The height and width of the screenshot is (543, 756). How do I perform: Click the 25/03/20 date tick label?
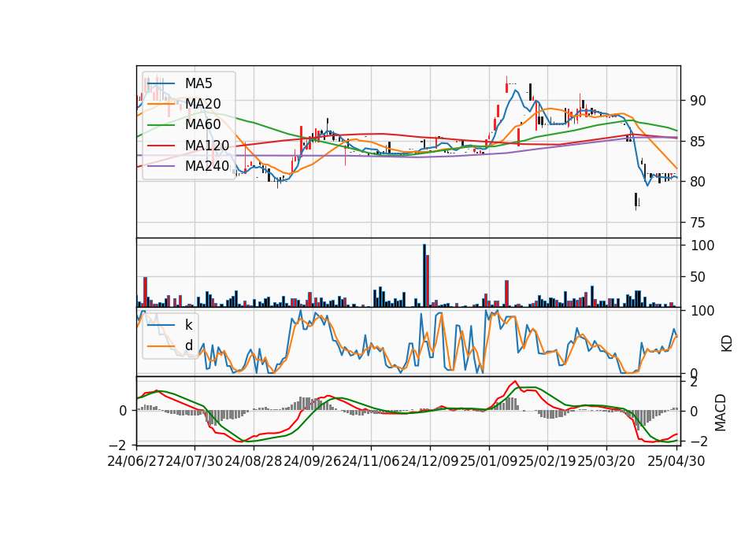(606, 461)
